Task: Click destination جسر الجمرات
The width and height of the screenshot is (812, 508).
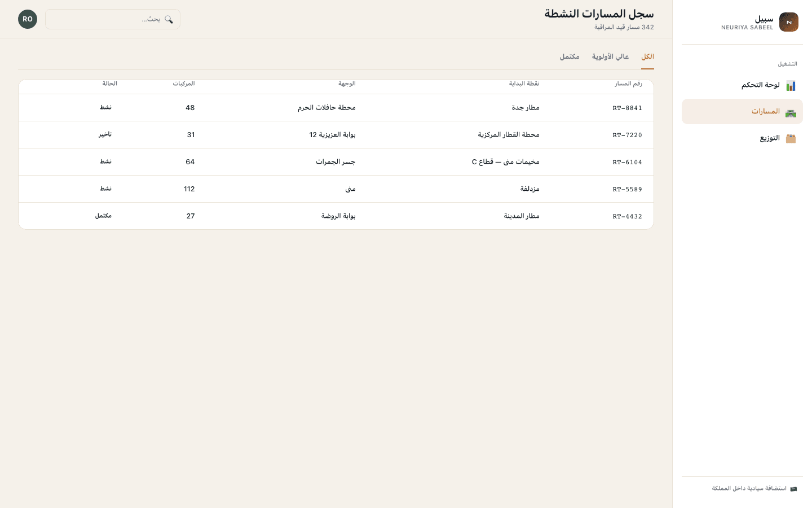Action: coord(336,162)
